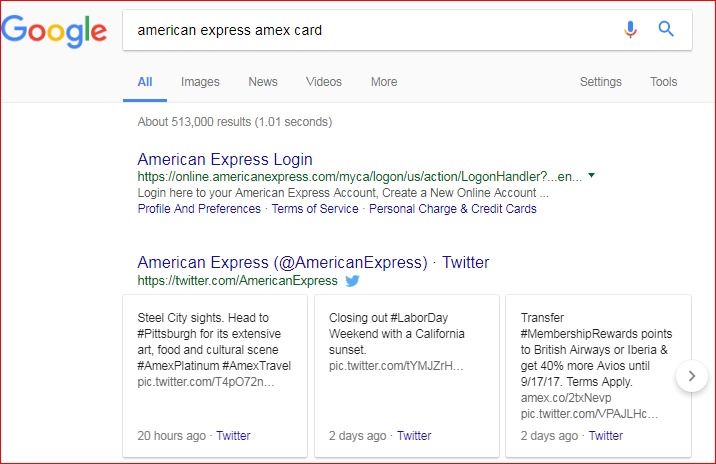Switch to the Images tab
This screenshot has height=464, width=716.
pyautogui.click(x=200, y=82)
